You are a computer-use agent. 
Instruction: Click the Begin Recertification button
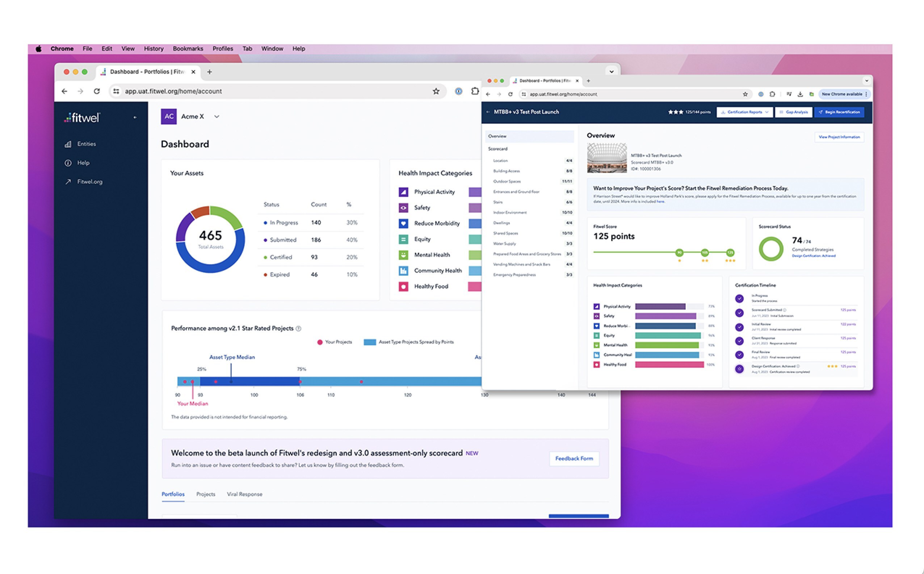point(839,112)
